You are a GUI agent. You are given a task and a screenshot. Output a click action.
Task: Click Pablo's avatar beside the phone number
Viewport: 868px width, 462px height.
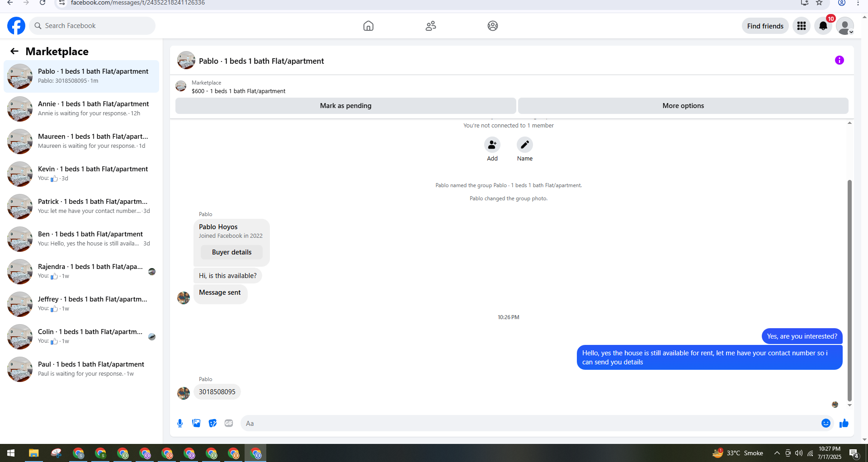[184, 393]
